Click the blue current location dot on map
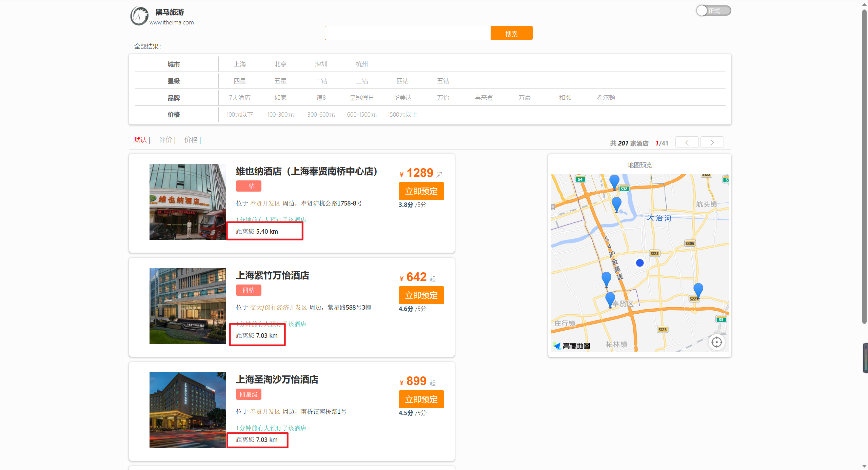 (640, 263)
